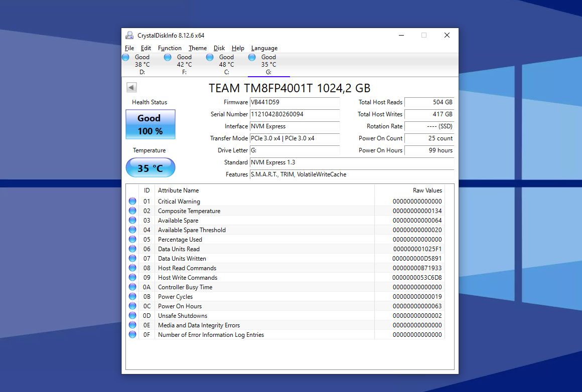Image resolution: width=582 pixels, height=392 pixels.
Task: Open the Language menu
Action: tap(264, 48)
